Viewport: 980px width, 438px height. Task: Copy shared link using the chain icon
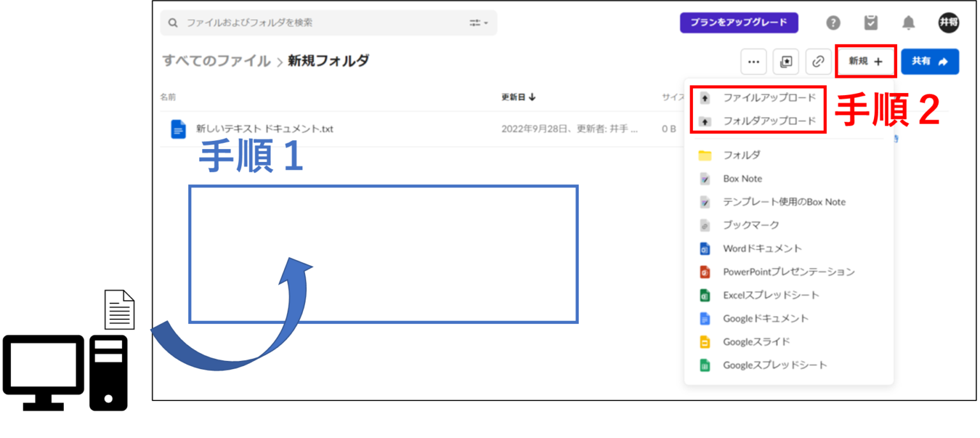point(819,61)
